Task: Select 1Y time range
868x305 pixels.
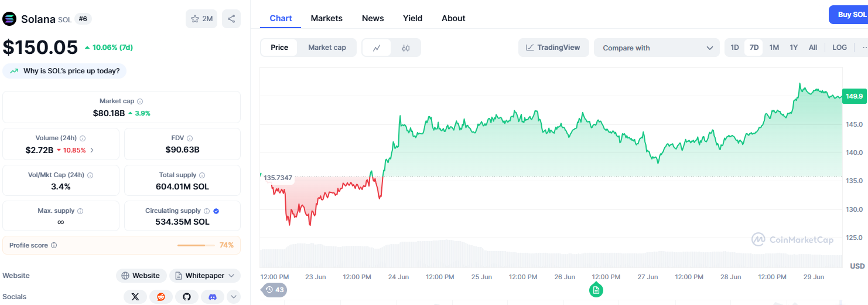Action: (794, 48)
